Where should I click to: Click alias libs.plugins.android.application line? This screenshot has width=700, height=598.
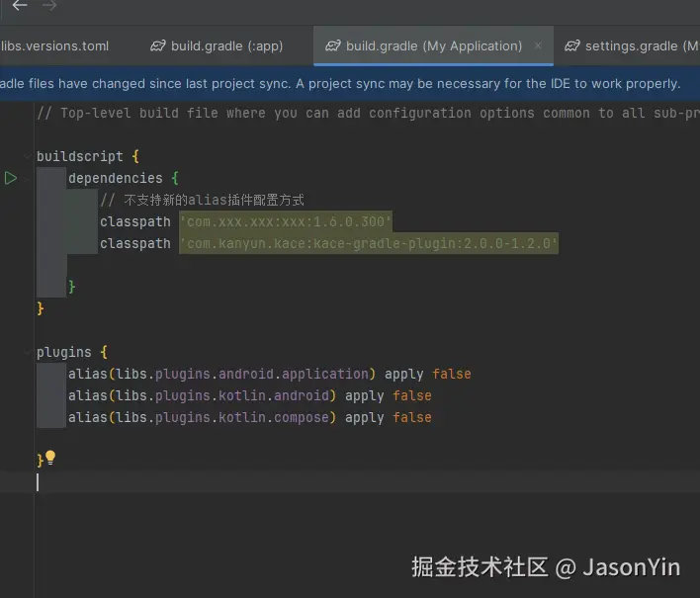(x=269, y=374)
